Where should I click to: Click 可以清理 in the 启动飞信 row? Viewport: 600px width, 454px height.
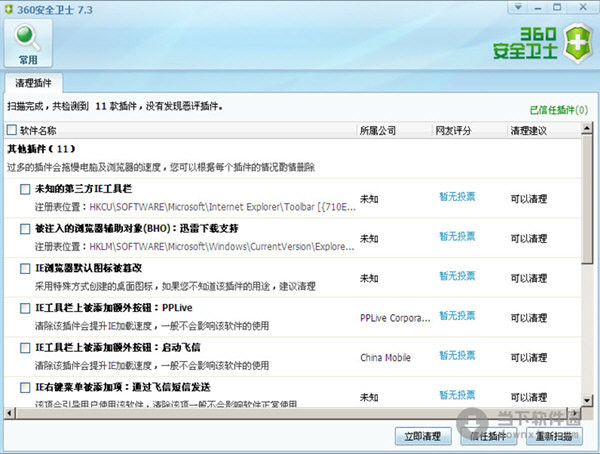click(x=529, y=358)
